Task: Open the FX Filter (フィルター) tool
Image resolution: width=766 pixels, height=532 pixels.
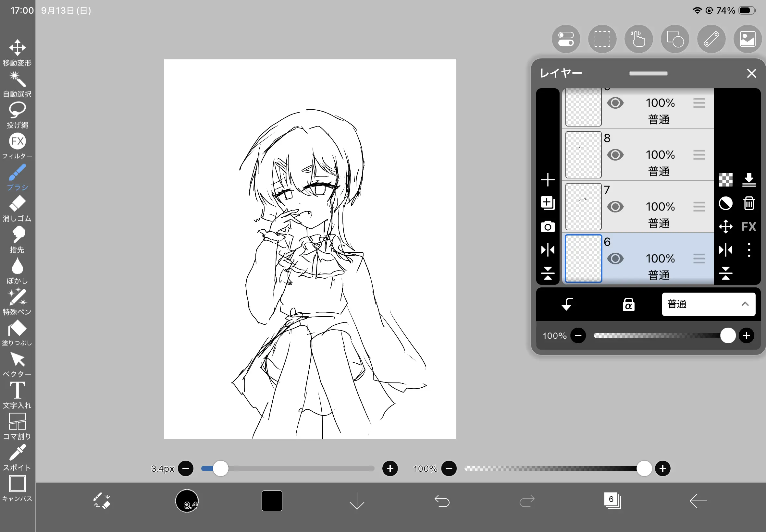Action: tap(17, 146)
